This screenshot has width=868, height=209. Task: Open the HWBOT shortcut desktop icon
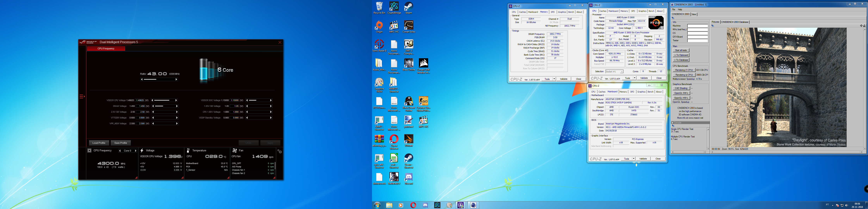click(x=394, y=86)
